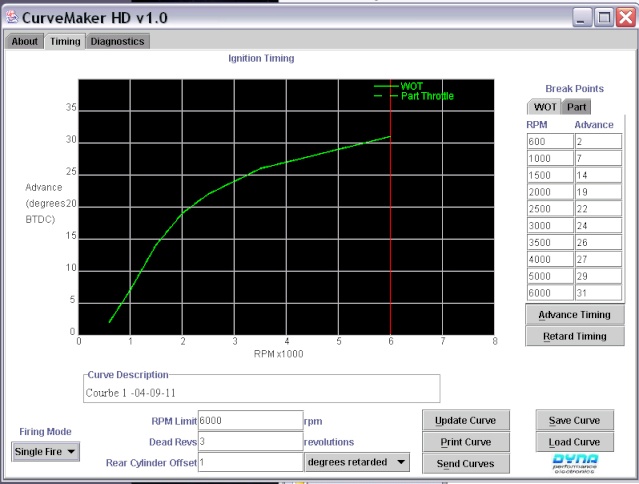Click the Advance cell with value 7
The width and height of the screenshot is (639, 484).
[x=598, y=158]
